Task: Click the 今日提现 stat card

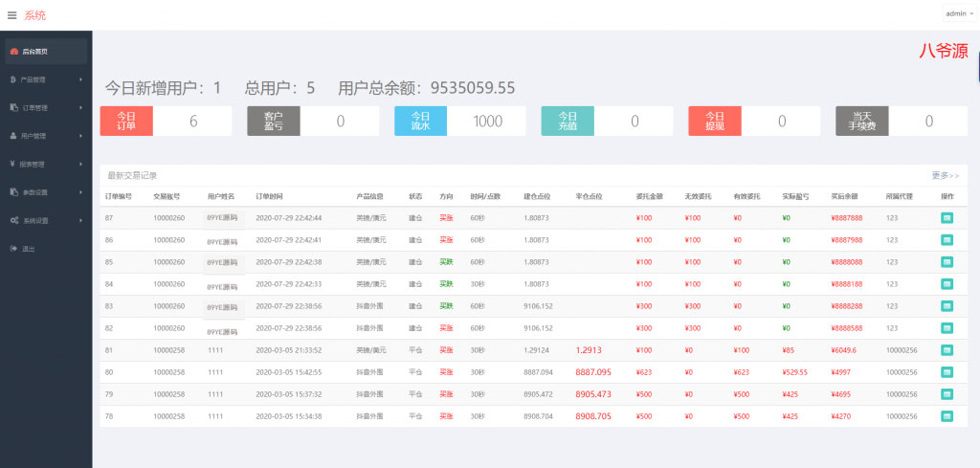Action: [x=754, y=122]
